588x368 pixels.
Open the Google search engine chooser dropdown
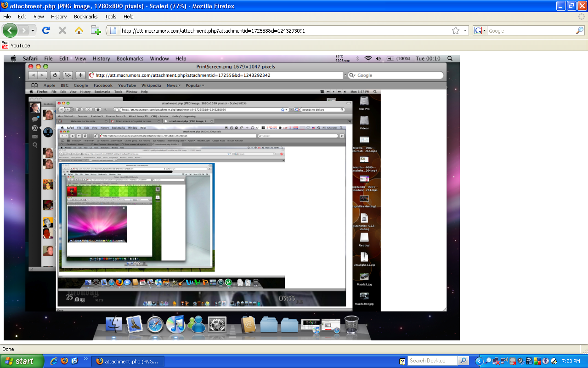tap(480, 31)
